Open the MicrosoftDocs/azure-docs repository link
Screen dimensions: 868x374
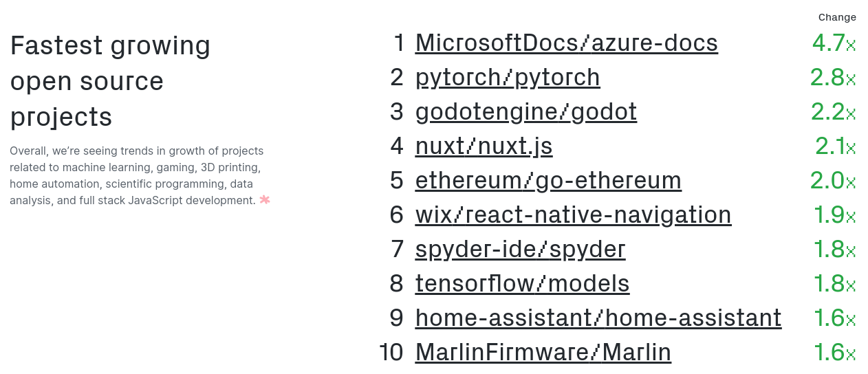coord(567,43)
